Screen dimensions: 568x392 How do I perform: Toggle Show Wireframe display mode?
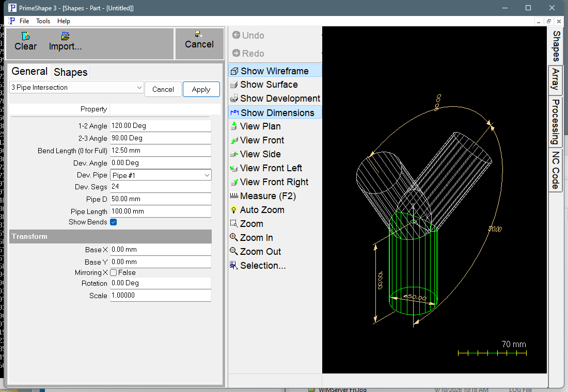click(x=275, y=71)
